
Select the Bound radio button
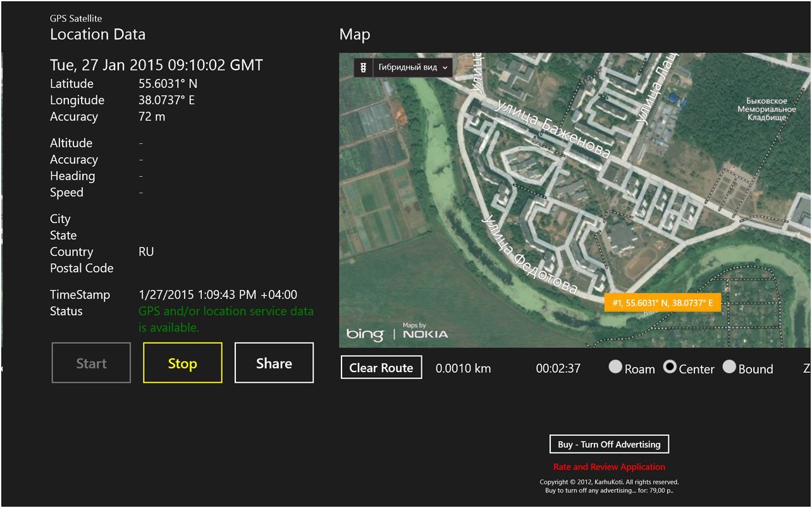pyautogui.click(x=729, y=367)
